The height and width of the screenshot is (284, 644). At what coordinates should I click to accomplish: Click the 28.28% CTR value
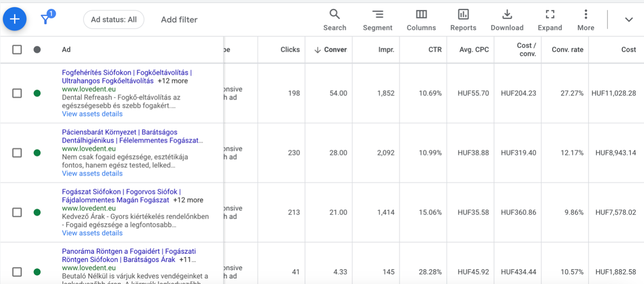coord(430,272)
